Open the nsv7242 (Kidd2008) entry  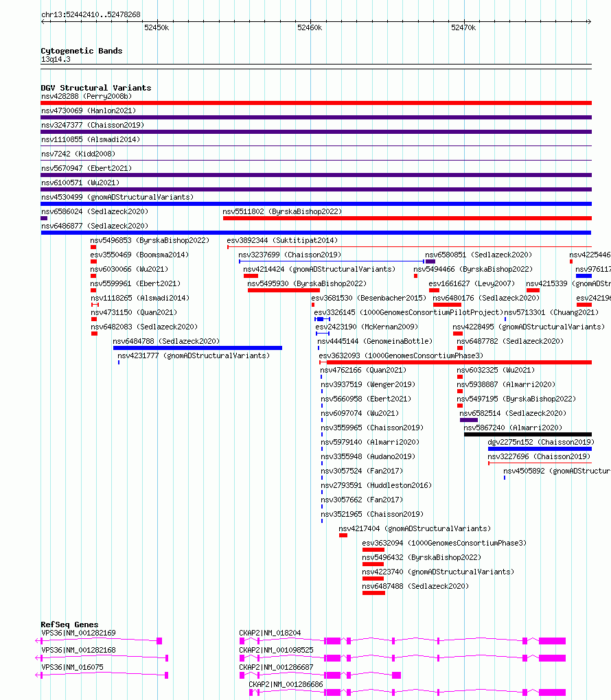78,154
